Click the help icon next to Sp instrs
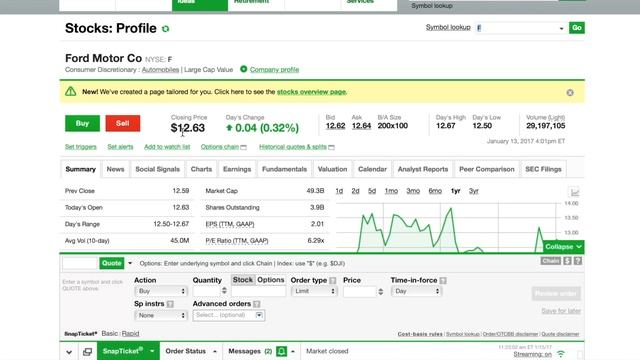The height and width of the screenshot is (360, 640). pos(170,304)
